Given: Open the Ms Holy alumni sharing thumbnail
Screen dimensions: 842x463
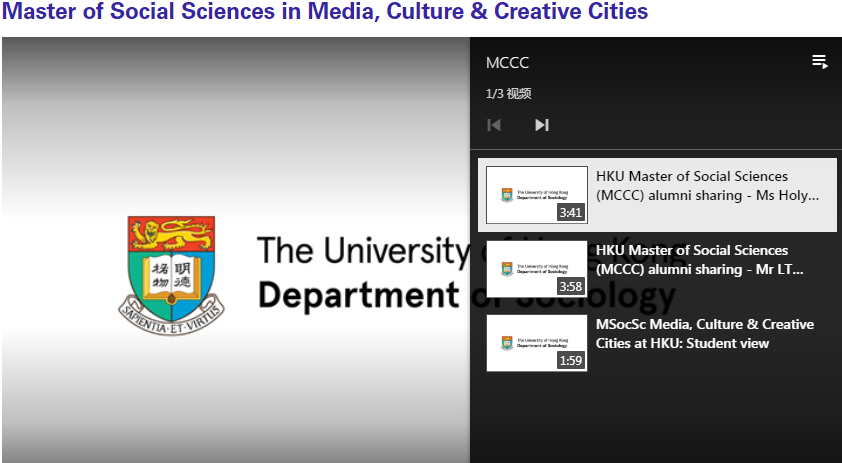Looking at the screenshot, I should tap(536, 195).
